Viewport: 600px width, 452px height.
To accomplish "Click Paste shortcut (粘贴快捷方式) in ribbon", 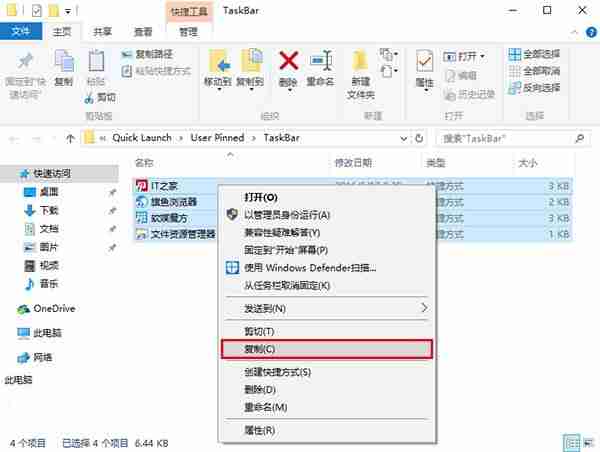I will click(x=156, y=71).
